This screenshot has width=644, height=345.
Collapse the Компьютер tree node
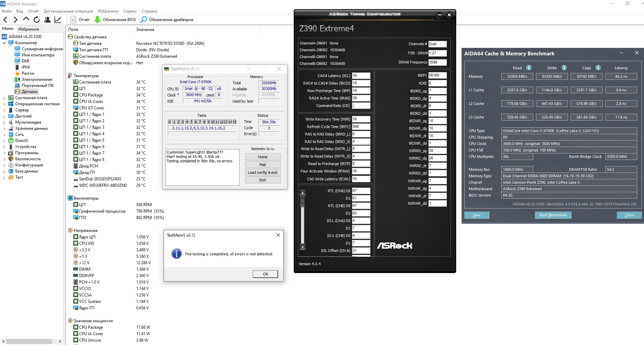4,43
